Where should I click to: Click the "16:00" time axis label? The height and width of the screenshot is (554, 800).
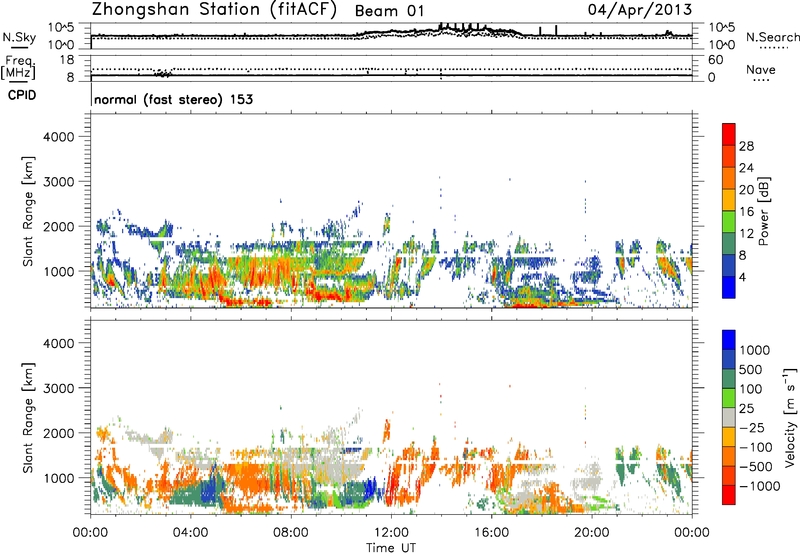[491, 533]
